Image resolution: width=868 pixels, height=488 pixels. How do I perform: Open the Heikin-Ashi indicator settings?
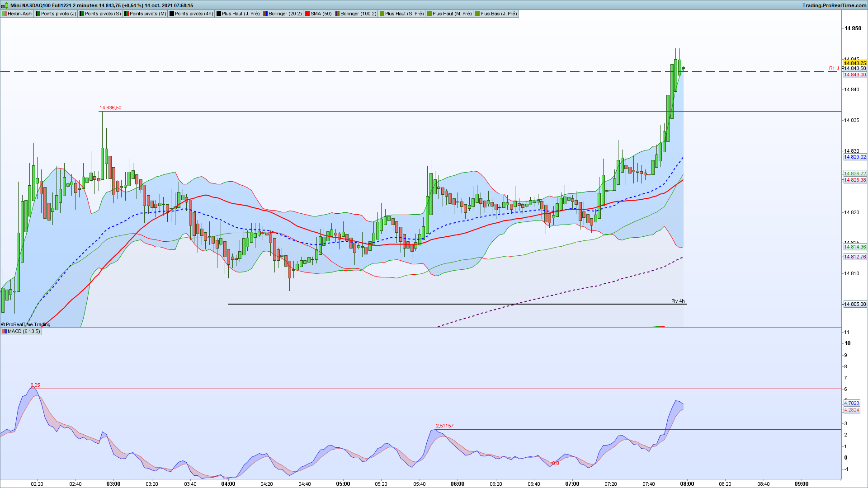coord(17,14)
